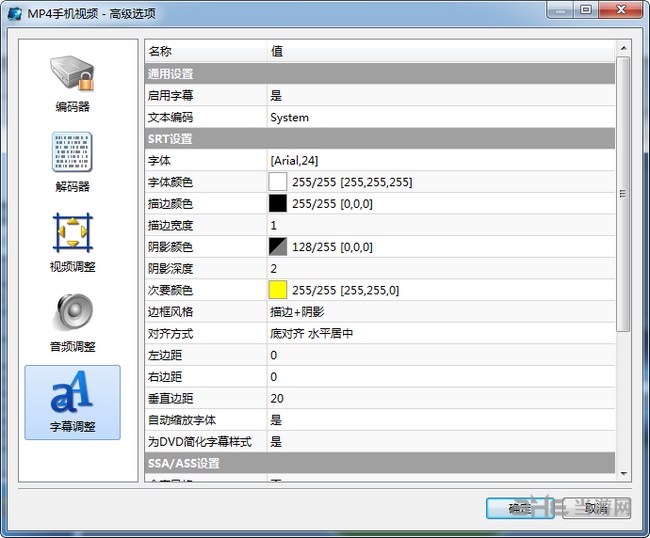Viewport: 650px width, 538px height.
Task: Collapse the SRT设置 section header
Action: [379, 138]
